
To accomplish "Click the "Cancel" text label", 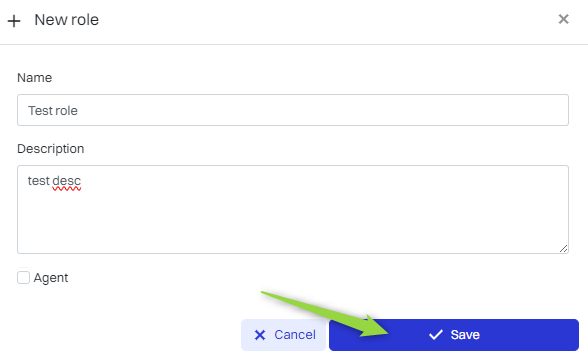I will pyautogui.click(x=295, y=334).
